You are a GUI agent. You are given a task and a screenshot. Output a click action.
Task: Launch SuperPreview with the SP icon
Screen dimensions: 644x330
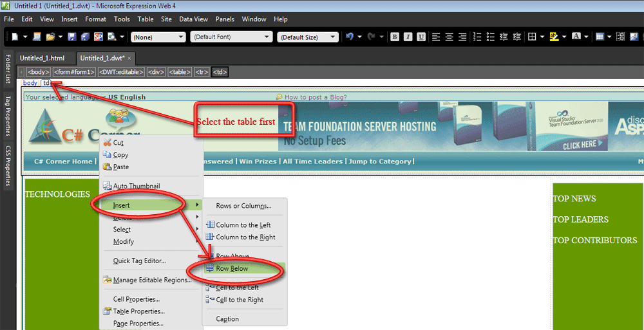99,37
